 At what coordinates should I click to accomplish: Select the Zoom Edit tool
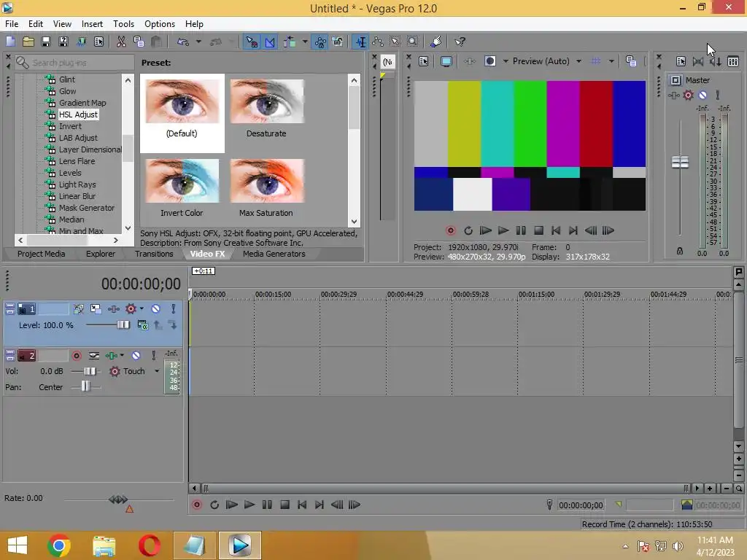(x=413, y=42)
